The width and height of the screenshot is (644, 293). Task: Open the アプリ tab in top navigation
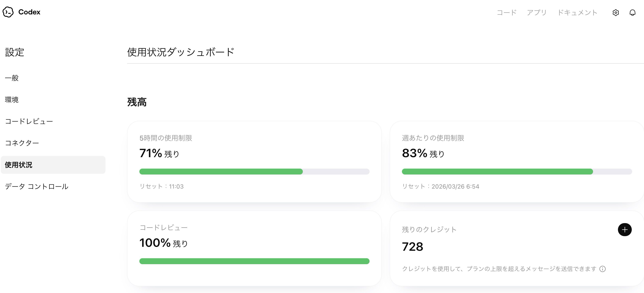(537, 12)
